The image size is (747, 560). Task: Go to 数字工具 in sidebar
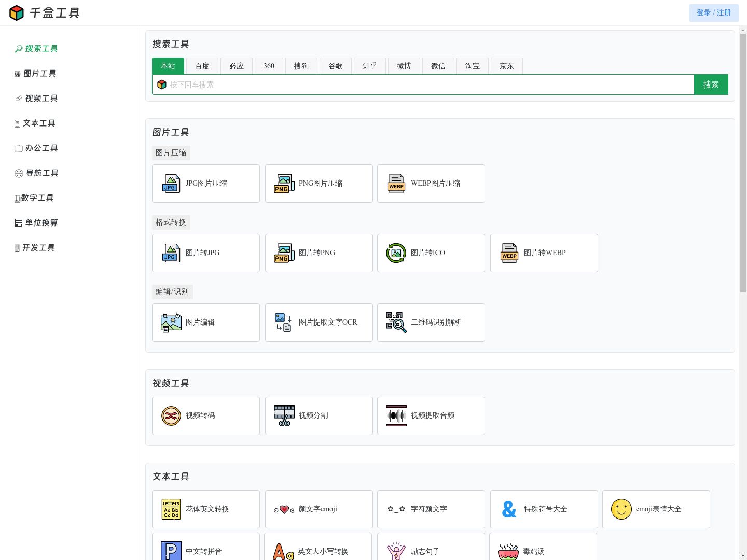[34, 198]
